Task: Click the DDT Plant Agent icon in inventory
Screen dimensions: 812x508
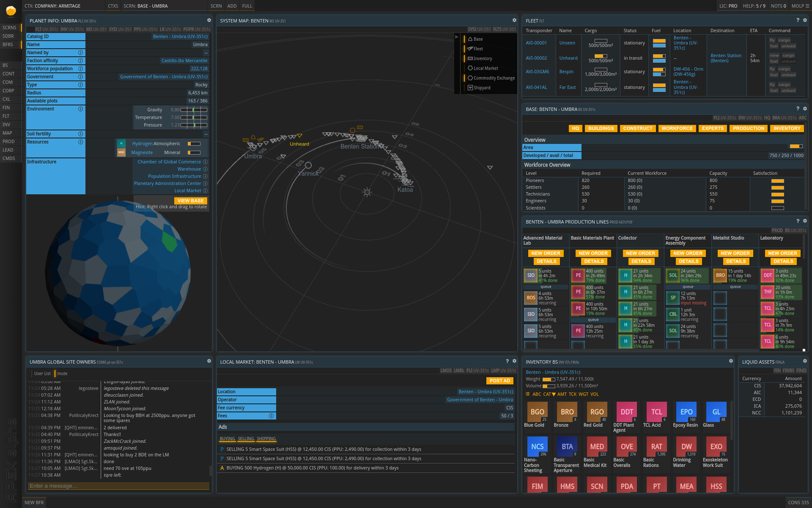Action: click(x=626, y=411)
